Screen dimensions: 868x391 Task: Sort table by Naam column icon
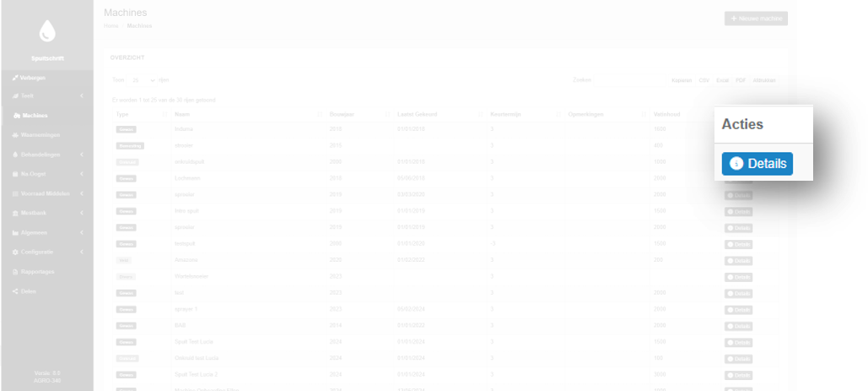coord(320,114)
